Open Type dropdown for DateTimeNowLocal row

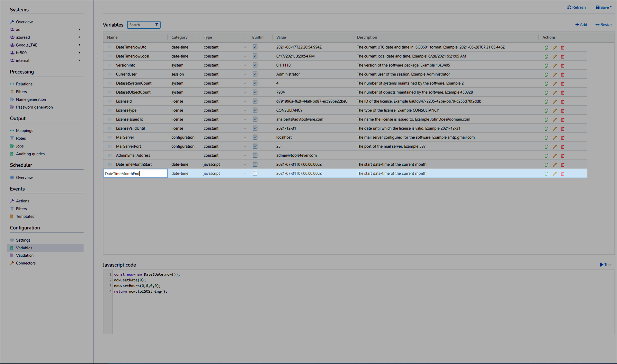point(245,56)
